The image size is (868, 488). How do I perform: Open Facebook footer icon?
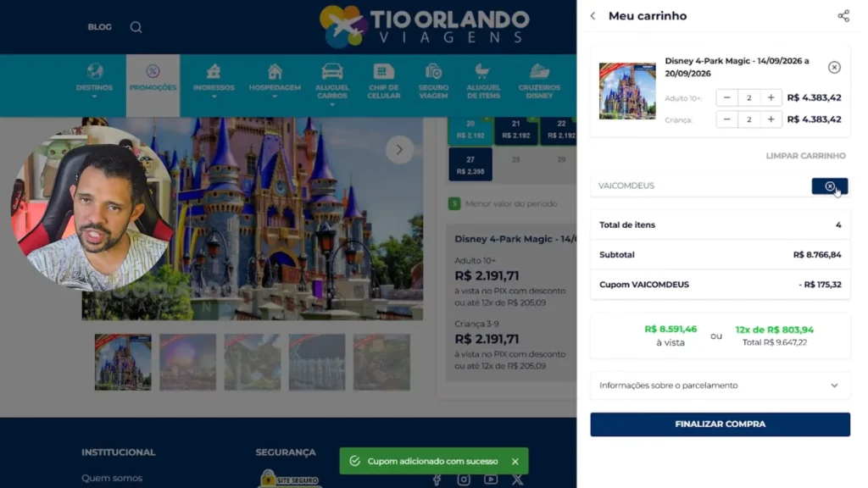point(437,480)
